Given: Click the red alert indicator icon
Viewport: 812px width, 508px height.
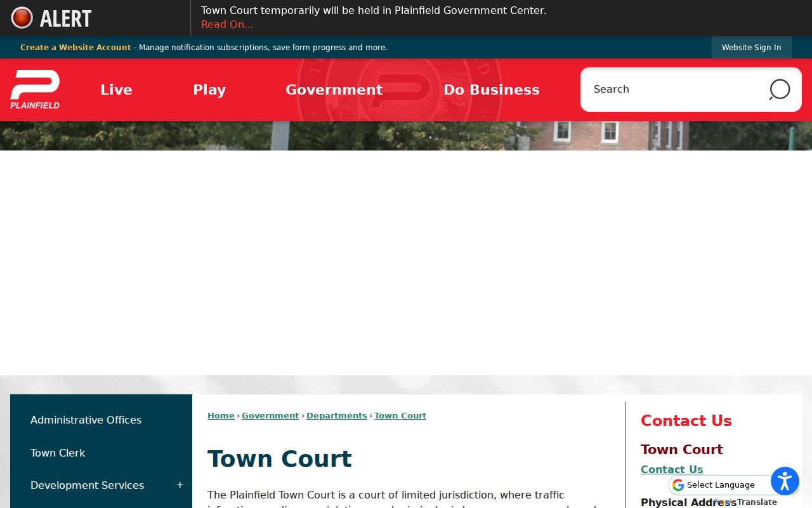Looking at the screenshot, I should (x=22, y=18).
